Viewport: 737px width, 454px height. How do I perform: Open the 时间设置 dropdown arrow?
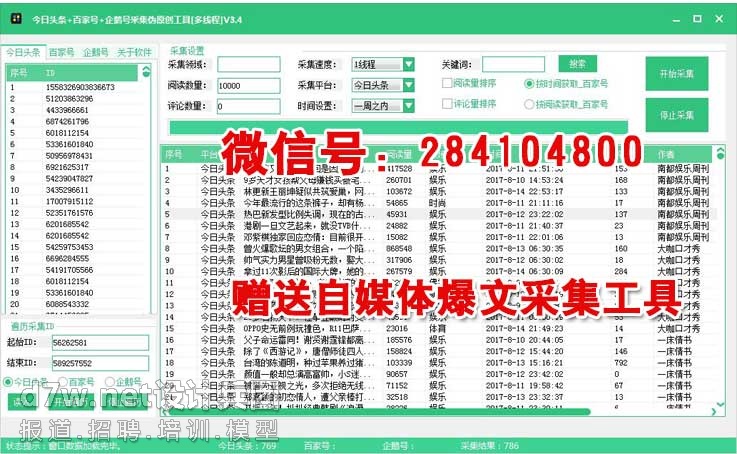point(408,106)
